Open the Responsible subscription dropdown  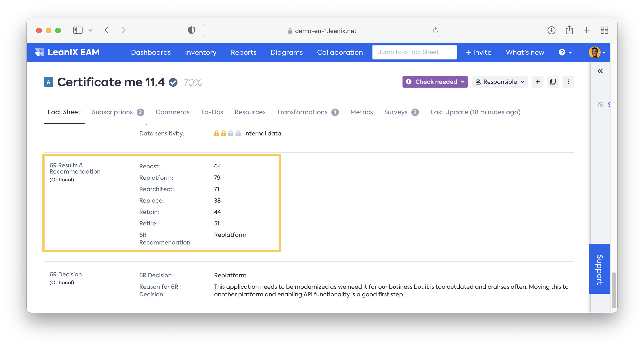pyautogui.click(x=499, y=82)
